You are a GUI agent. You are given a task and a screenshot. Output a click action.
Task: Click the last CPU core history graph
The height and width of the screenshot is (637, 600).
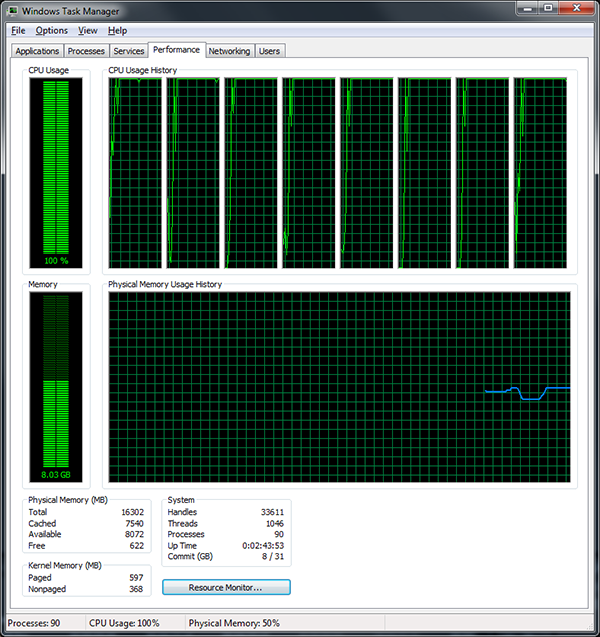coord(540,173)
